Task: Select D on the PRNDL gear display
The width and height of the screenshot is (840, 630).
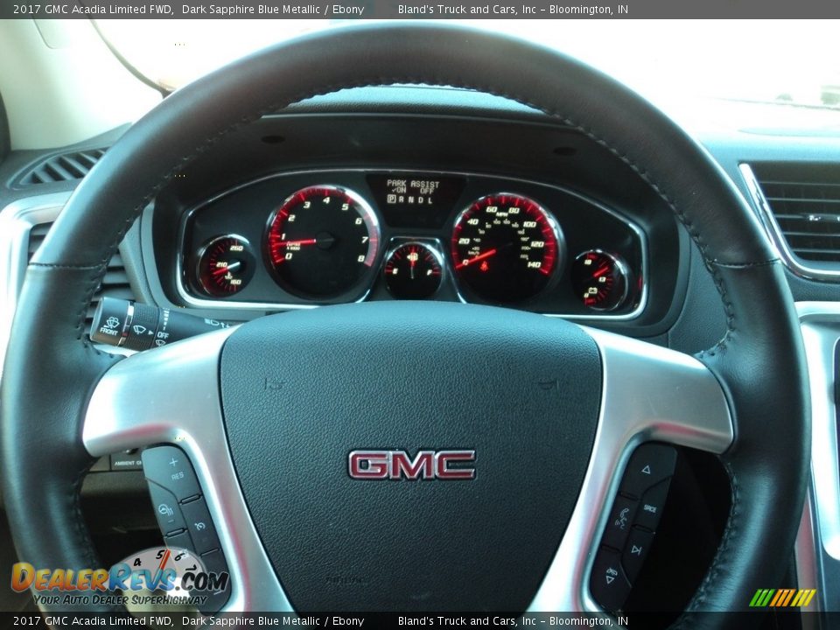Action: [420, 199]
